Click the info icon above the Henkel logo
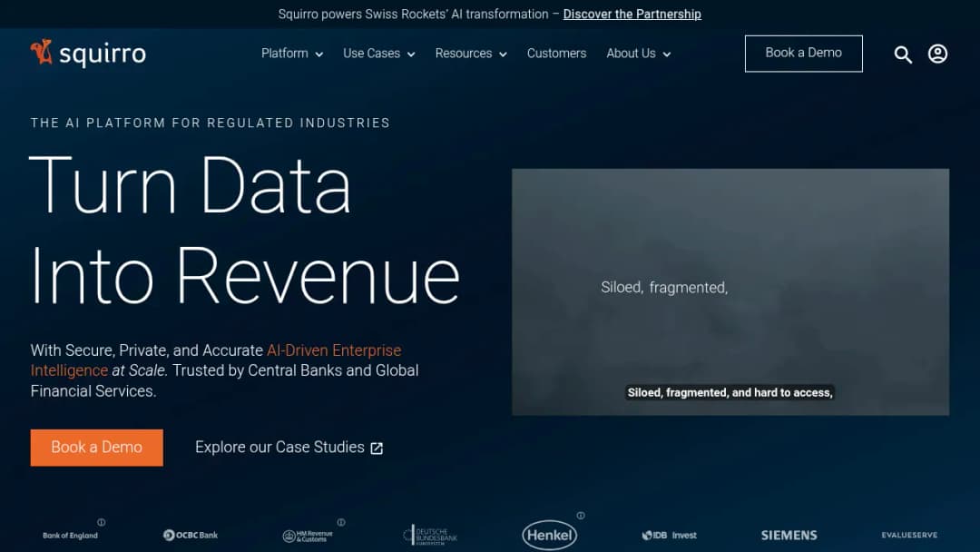The height and width of the screenshot is (552, 980). 581,516
